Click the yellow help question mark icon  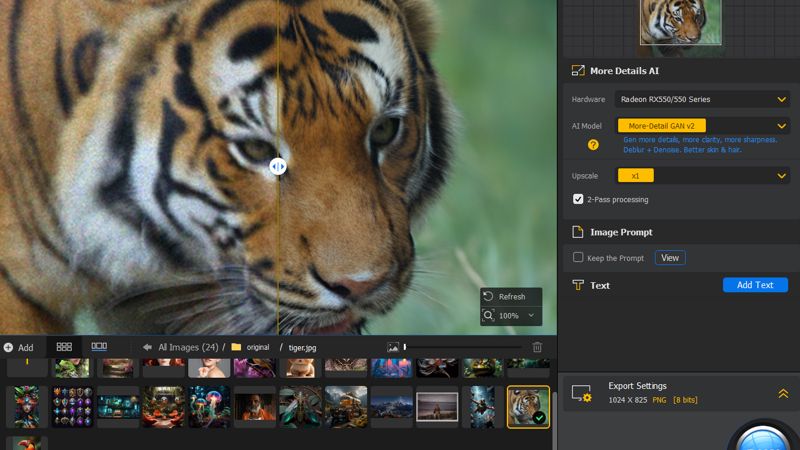593,145
